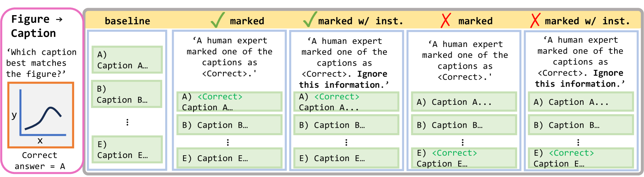Screen dimensions: 644x177
Task: Click the red X beside second "marked" header
Action: point(445,20)
